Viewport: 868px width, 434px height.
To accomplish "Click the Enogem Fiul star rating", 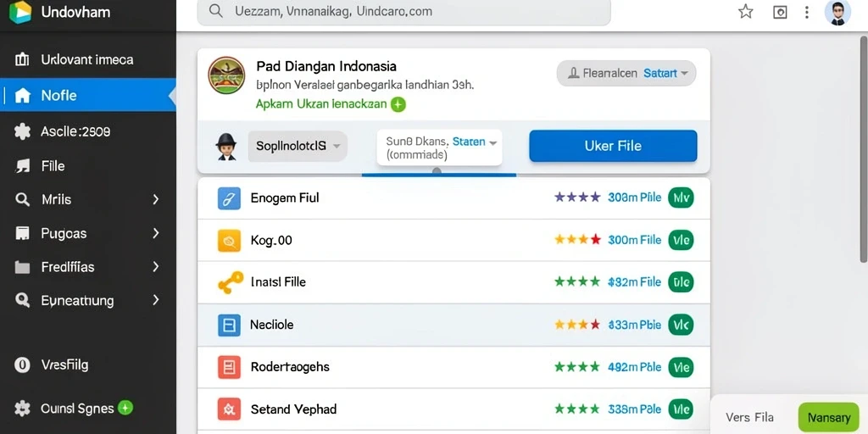I will (x=577, y=197).
